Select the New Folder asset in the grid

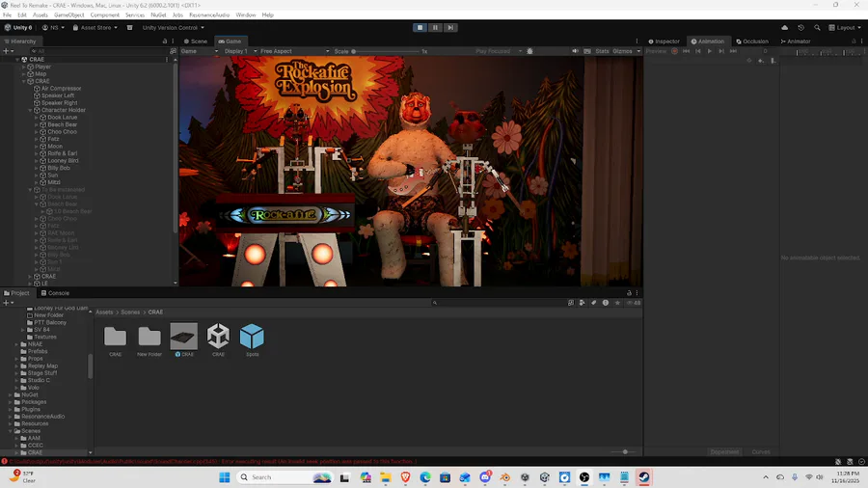149,339
